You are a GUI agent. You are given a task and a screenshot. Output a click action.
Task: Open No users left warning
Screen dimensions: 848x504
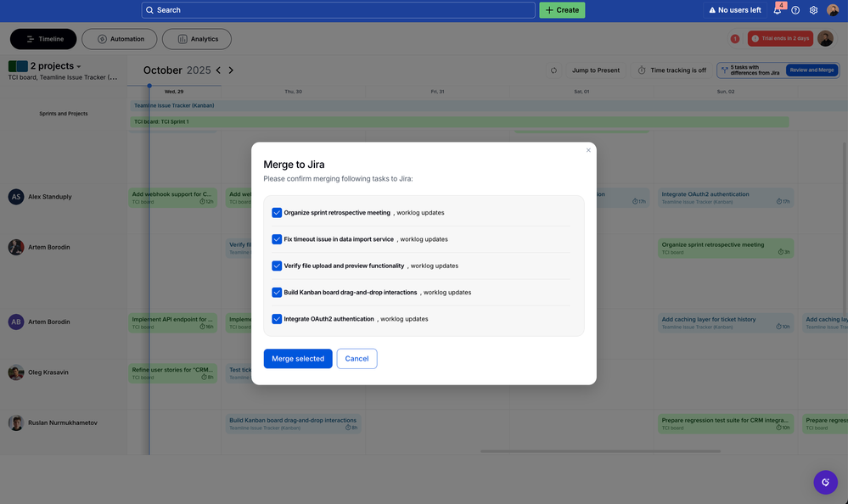pos(734,9)
